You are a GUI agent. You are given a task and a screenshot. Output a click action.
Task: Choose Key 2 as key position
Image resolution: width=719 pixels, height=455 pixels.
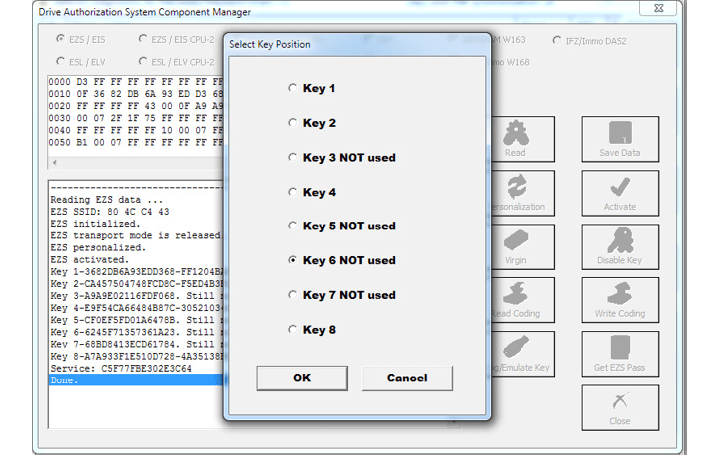click(x=293, y=123)
